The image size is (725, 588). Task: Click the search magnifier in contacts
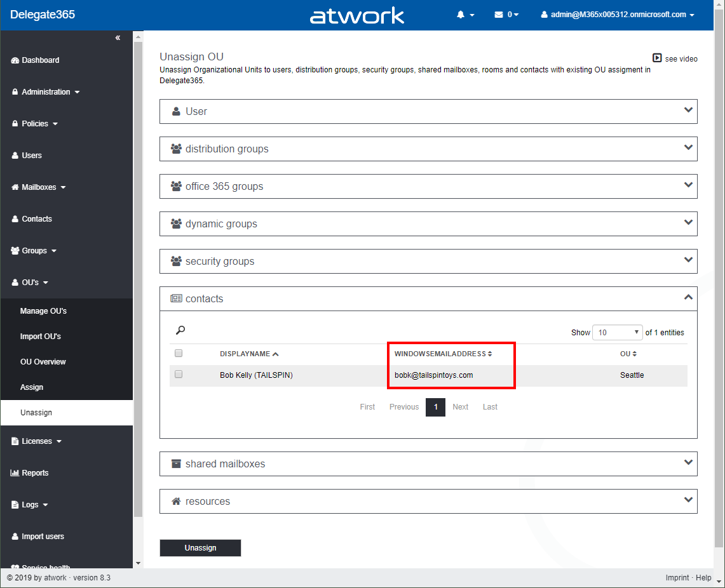[180, 330]
